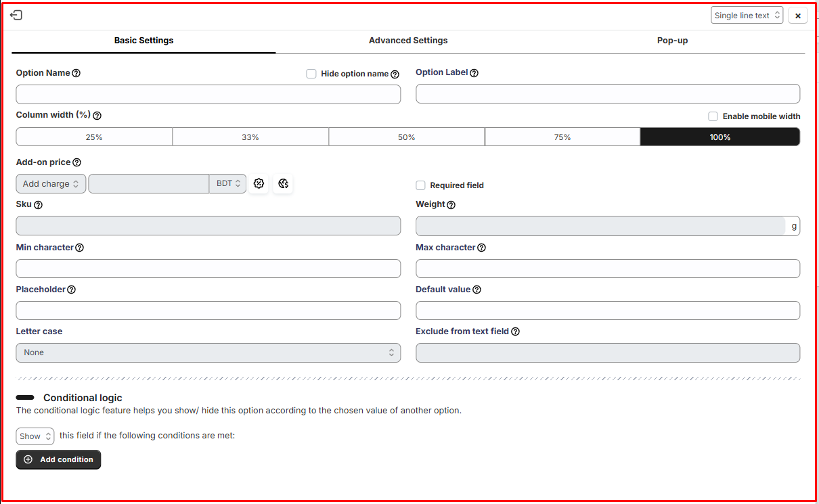This screenshot has height=504, width=819.
Task: Focus the Placeholder input field
Action: point(208,311)
